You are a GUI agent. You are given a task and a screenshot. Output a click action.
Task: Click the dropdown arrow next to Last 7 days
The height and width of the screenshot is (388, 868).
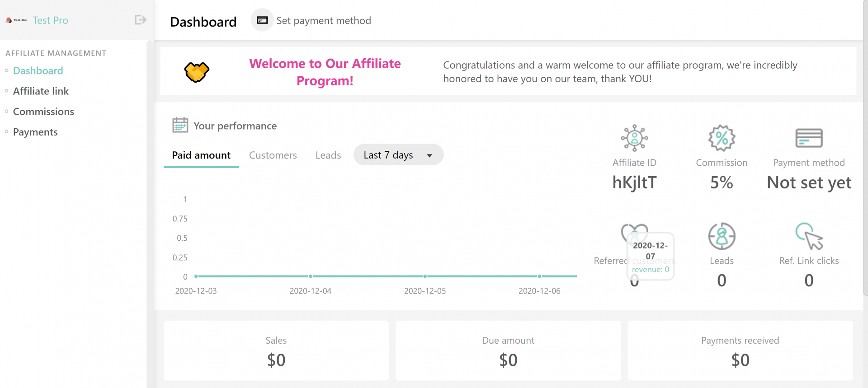pyautogui.click(x=429, y=156)
